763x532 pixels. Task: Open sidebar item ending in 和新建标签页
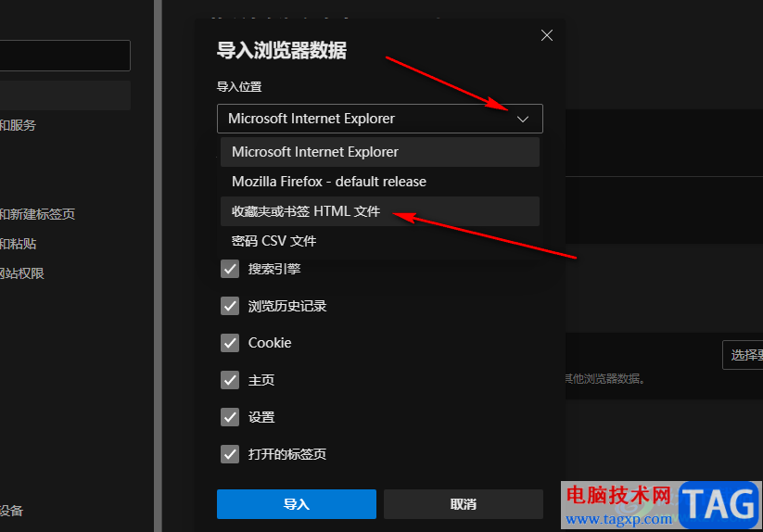pyautogui.click(x=37, y=214)
